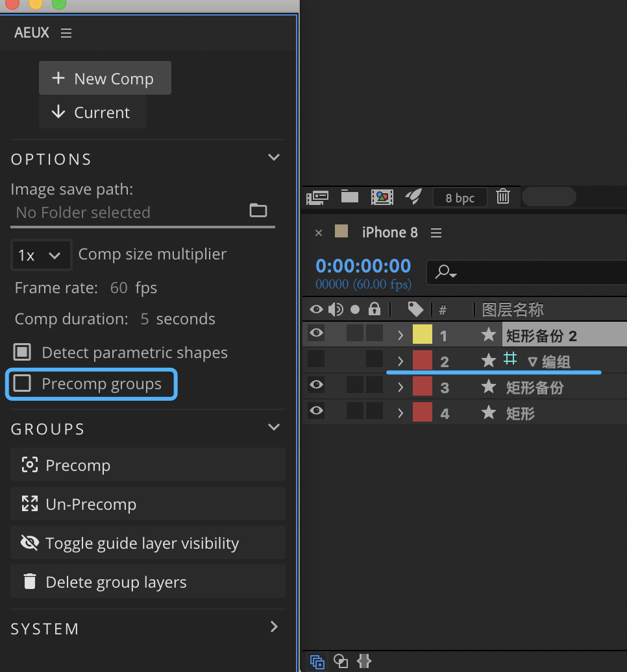Hide layer 矩形备份 2 with eye toggle
The width and height of the screenshot is (627, 672).
click(x=316, y=333)
